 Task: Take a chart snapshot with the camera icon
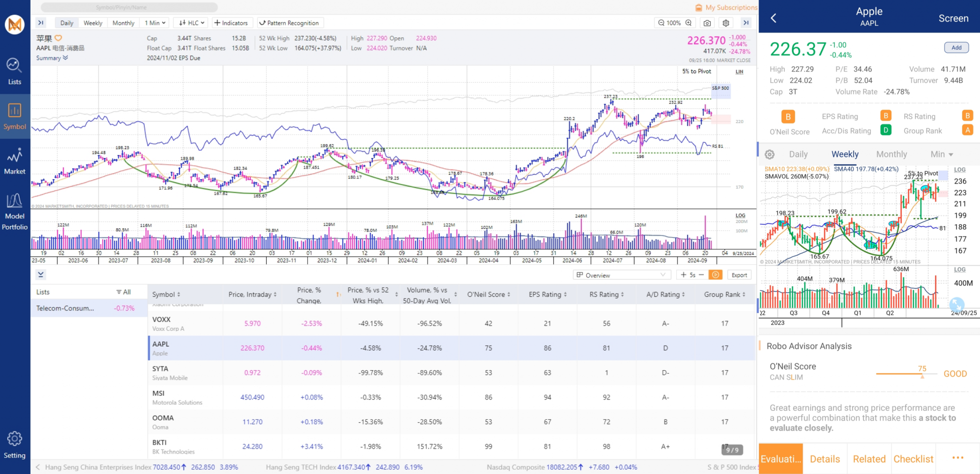(707, 23)
